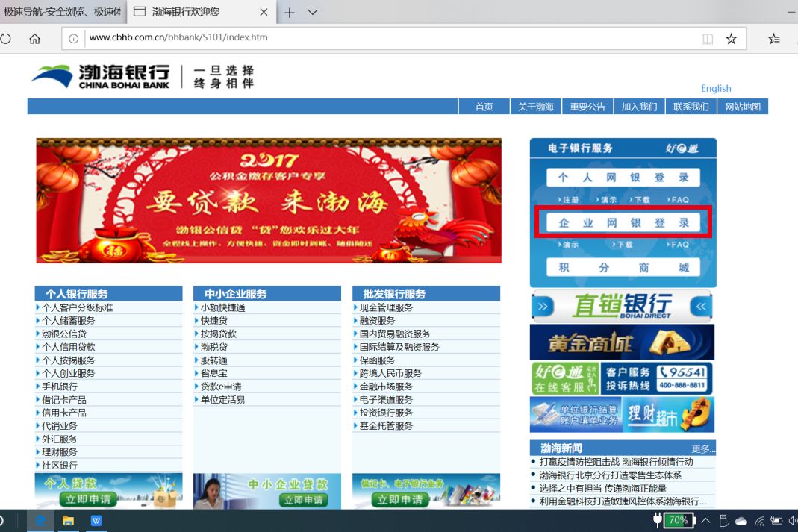Open favorites hub icon
Viewport: 798px width, 532px height.
773,39
